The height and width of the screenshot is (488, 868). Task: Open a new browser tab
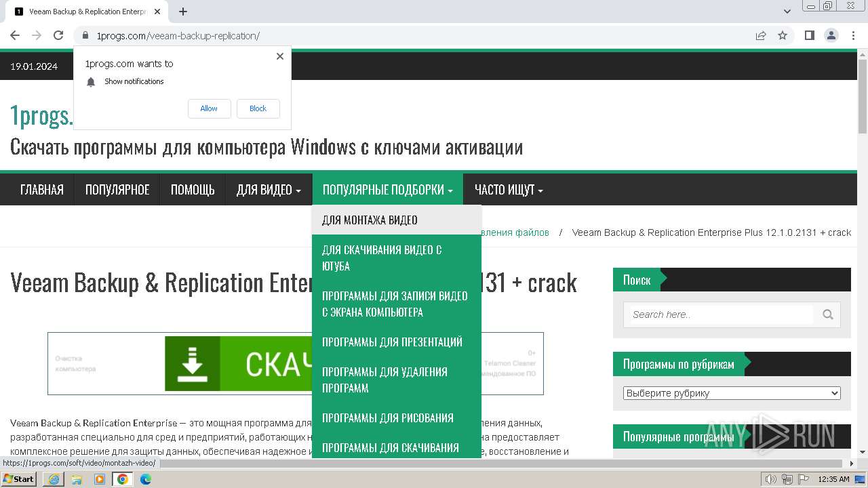point(183,12)
